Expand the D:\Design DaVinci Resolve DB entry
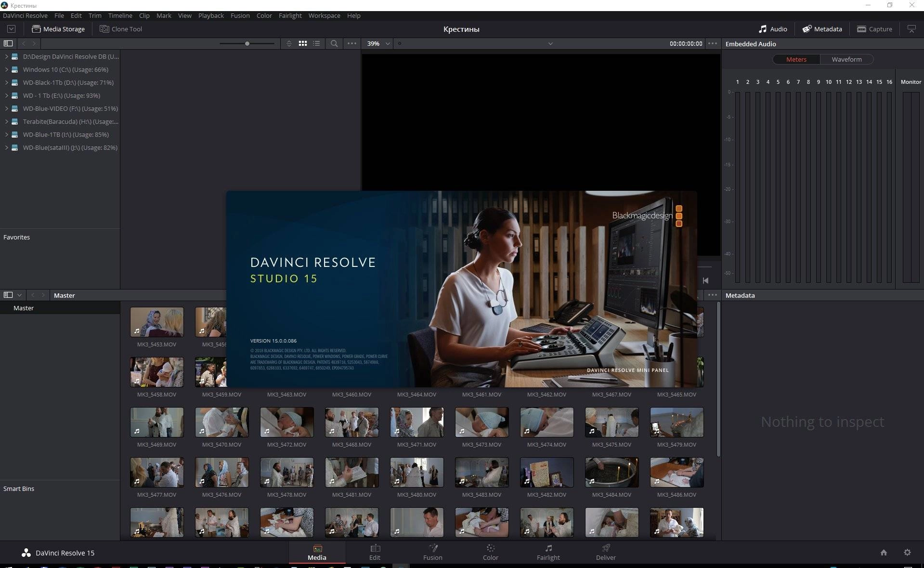 [6, 56]
